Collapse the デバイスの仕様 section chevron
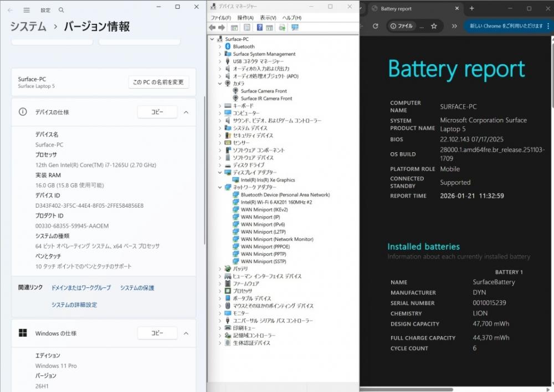554x392 pixels. point(186,112)
